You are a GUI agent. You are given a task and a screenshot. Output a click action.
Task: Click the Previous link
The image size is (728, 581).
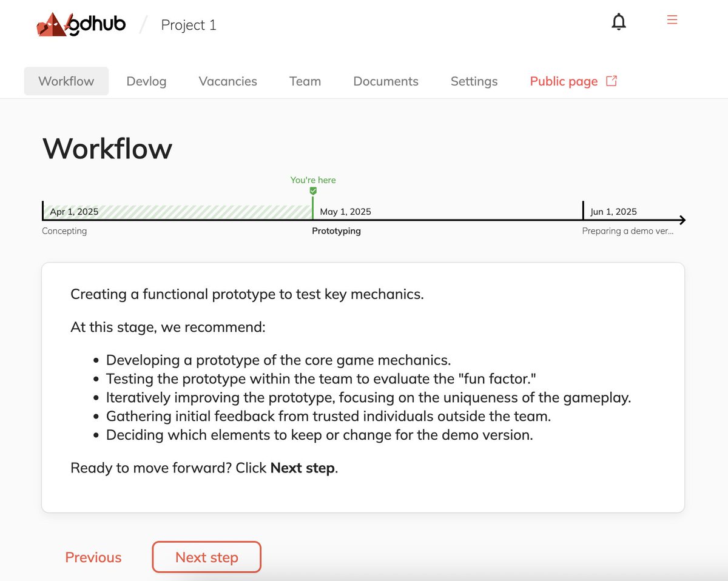(93, 557)
